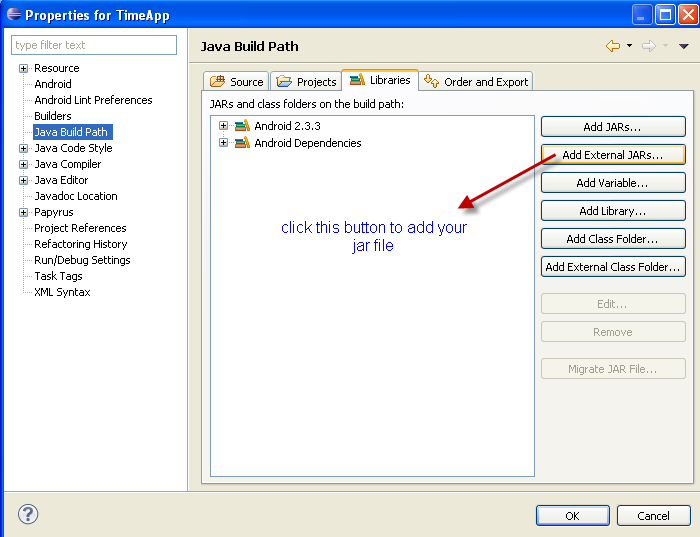700x537 pixels.
Task: Click the Add JARs... button
Action: pyautogui.click(x=613, y=127)
